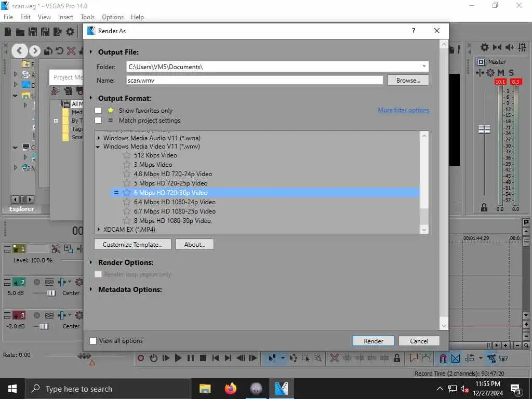The width and height of the screenshot is (532, 399).
Task: Click Cancel in Render As dialog
Action: click(x=419, y=341)
